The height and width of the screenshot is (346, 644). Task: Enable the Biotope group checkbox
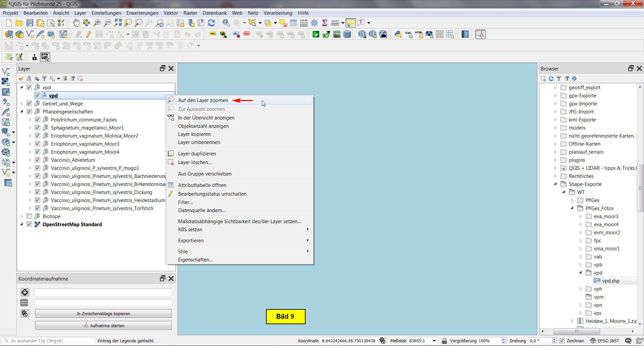(x=29, y=216)
